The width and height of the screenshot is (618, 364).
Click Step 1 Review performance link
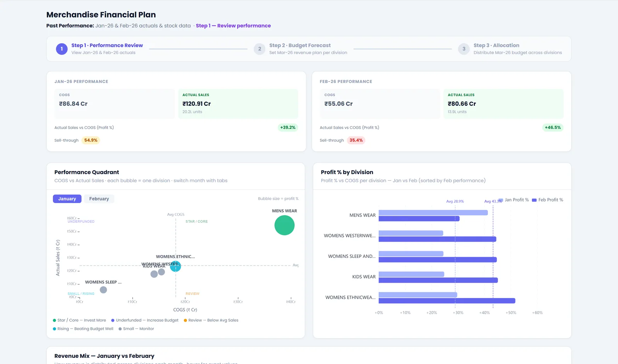[233, 26]
